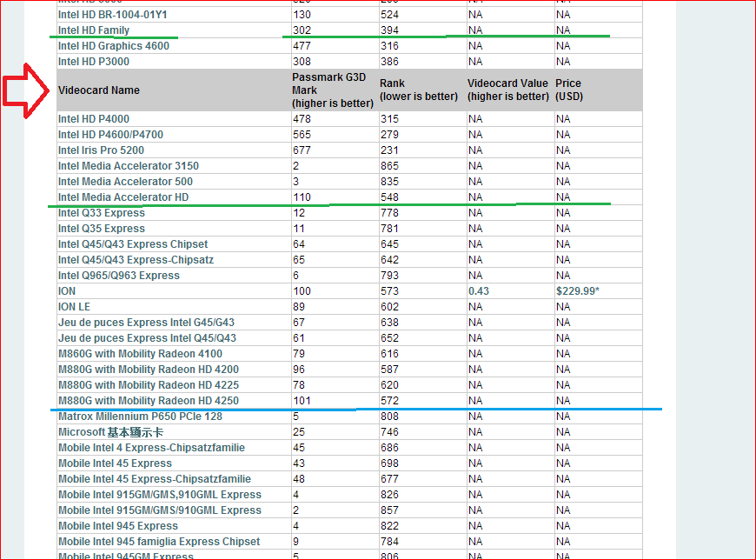Select G3D Mark 43 for Mobile Intel 45 Express

299,463
